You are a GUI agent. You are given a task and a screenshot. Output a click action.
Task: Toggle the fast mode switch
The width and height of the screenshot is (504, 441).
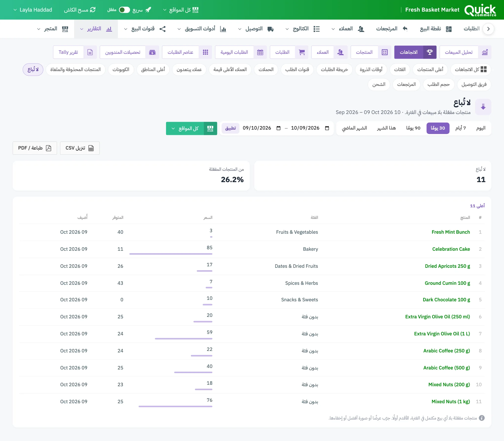point(124,10)
